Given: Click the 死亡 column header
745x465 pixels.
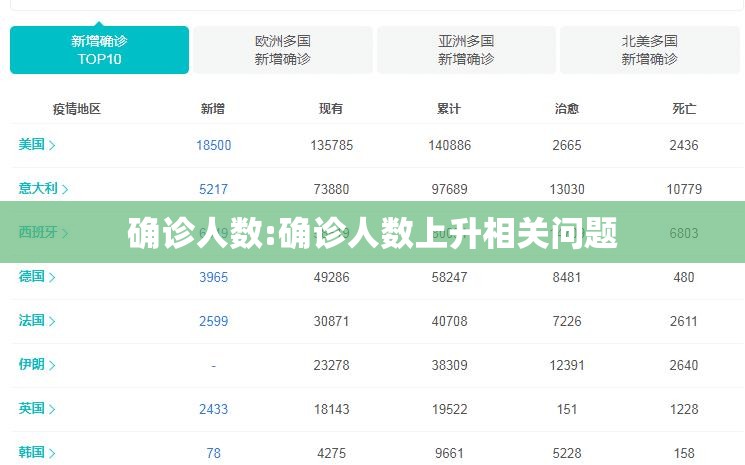Looking at the screenshot, I should (684, 109).
